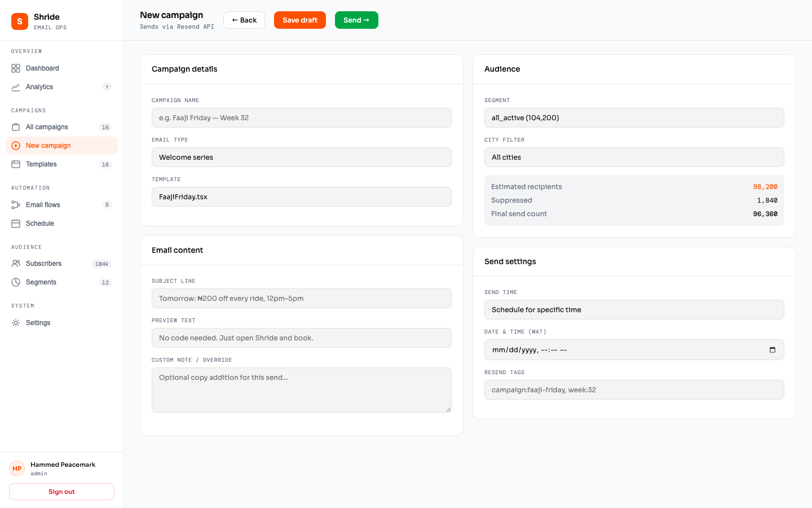Focus the Campaign name input field
This screenshot has height=508, width=812.
301,118
